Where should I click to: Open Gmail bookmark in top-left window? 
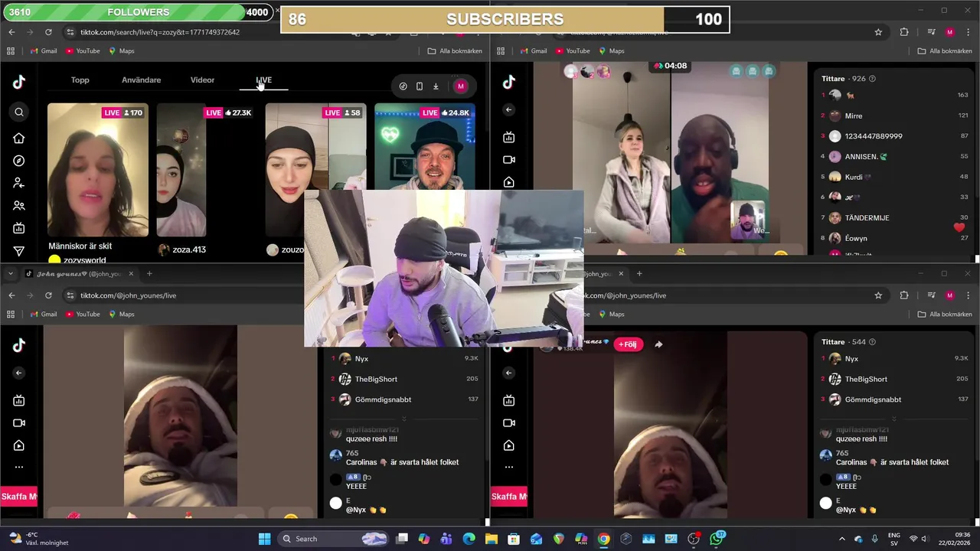[x=43, y=51]
